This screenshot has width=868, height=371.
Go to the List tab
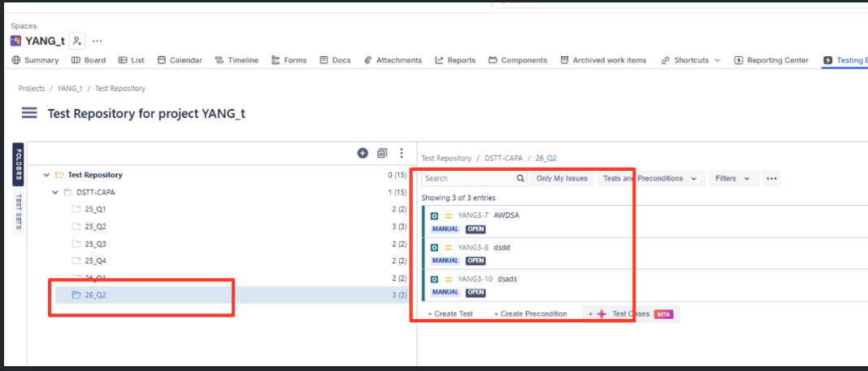pos(132,60)
